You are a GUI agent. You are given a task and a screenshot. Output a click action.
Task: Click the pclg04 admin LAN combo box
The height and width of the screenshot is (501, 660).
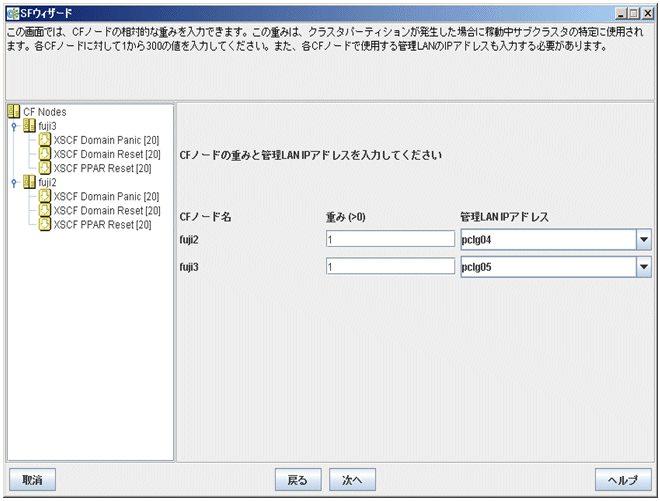click(x=556, y=240)
